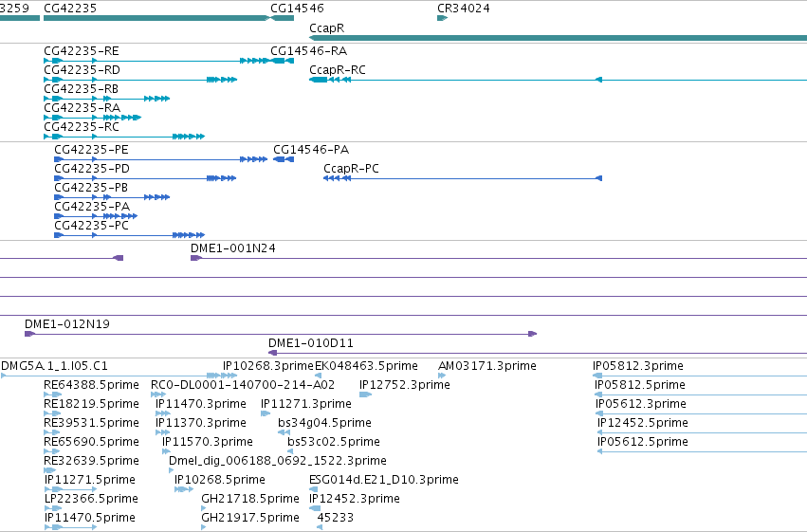Image resolution: width=807 pixels, height=532 pixels.
Task: Select EST RE64388.5prime
Action: pyautogui.click(x=92, y=385)
